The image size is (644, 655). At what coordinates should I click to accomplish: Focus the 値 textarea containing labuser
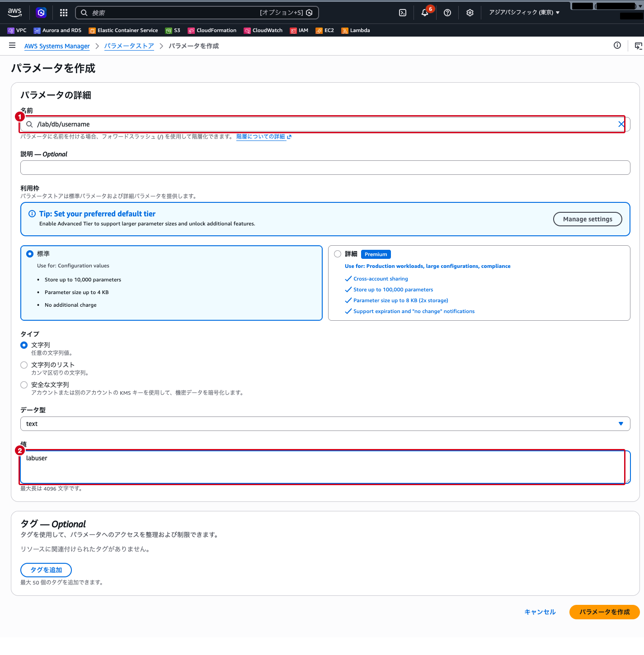pos(325,467)
